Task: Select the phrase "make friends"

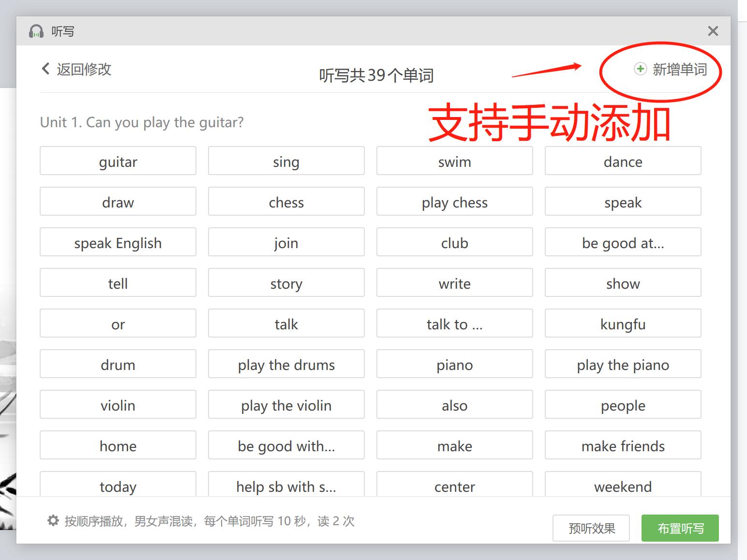Action: tap(623, 445)
